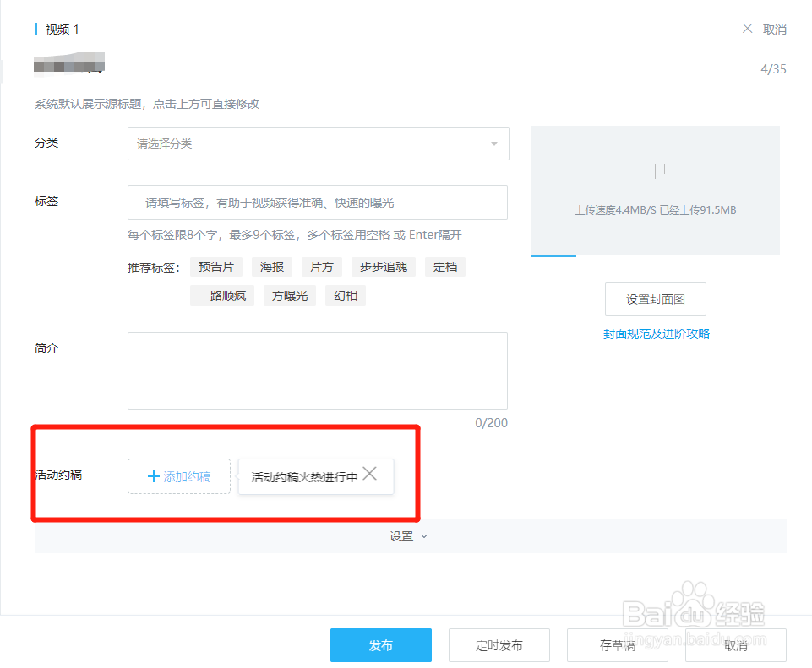Screen dimensions: 812x668
Task: Click the 添加约稿 add button
Action: (x=179, y=476)
